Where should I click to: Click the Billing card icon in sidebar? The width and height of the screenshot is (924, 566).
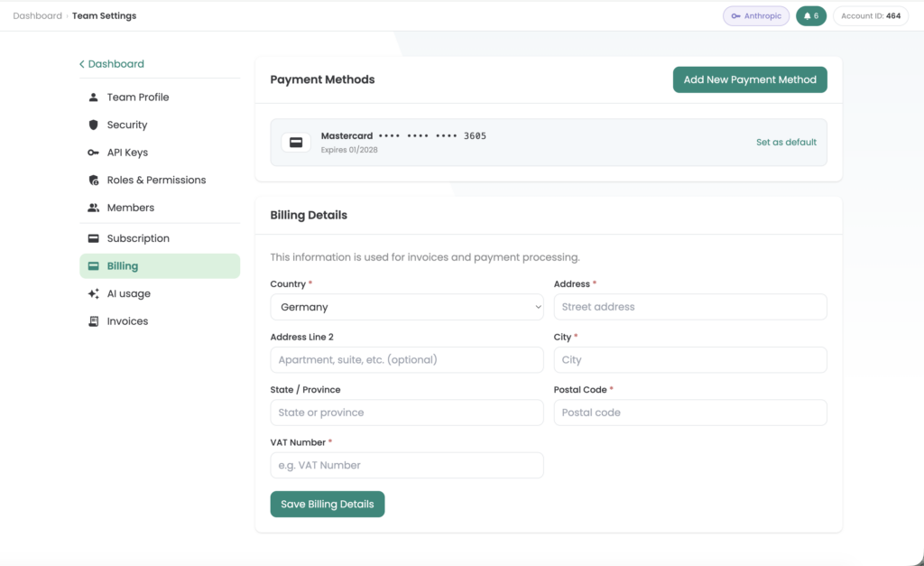click(x=93, y=266)
